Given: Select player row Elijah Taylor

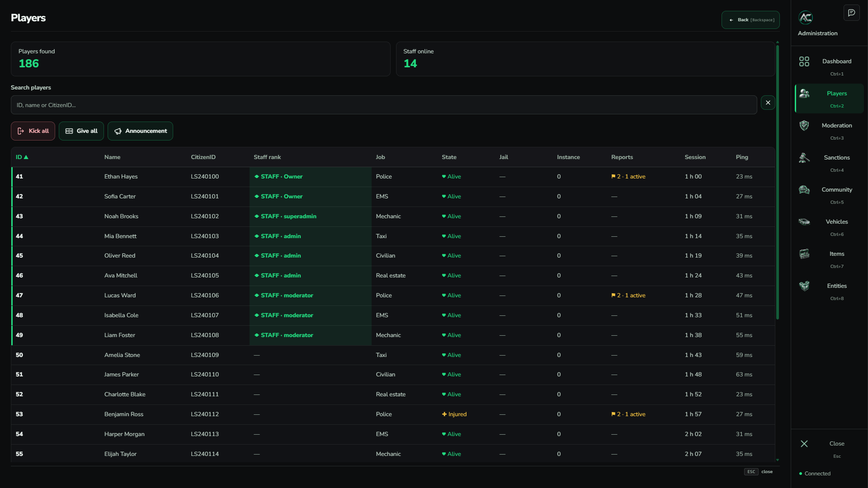Looking at the screenshot, I should [393, 454].
